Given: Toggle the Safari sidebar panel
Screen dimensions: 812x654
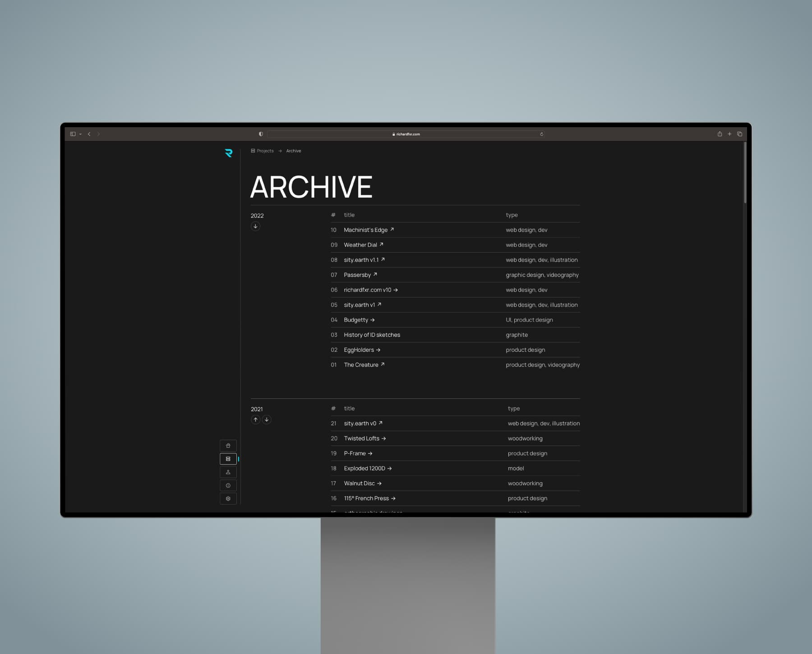Looking at the screenshot, I should pos(73,134).
